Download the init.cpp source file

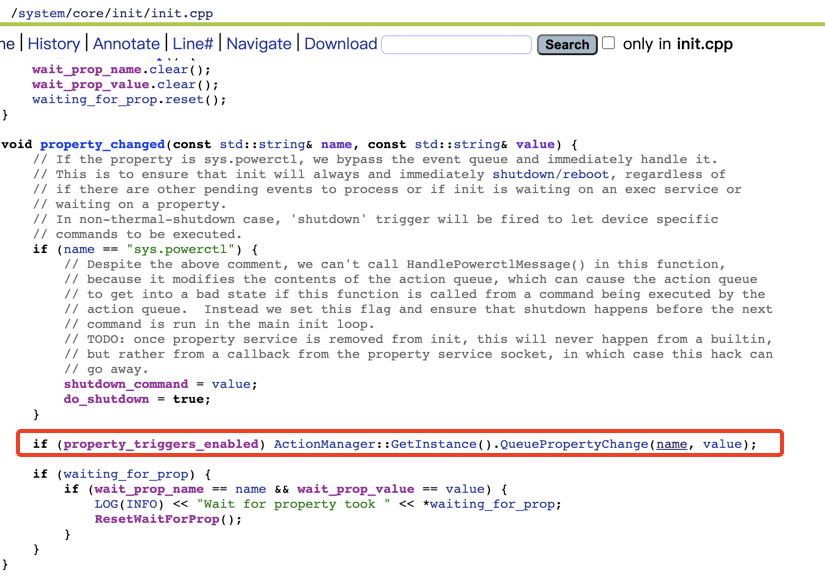[x=340, y=44]
